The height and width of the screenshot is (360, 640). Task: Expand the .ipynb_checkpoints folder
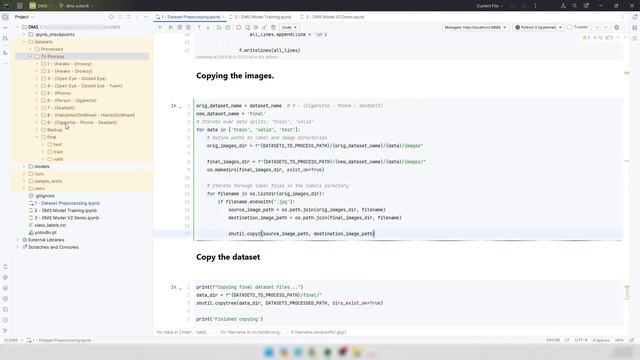[24, 35]
